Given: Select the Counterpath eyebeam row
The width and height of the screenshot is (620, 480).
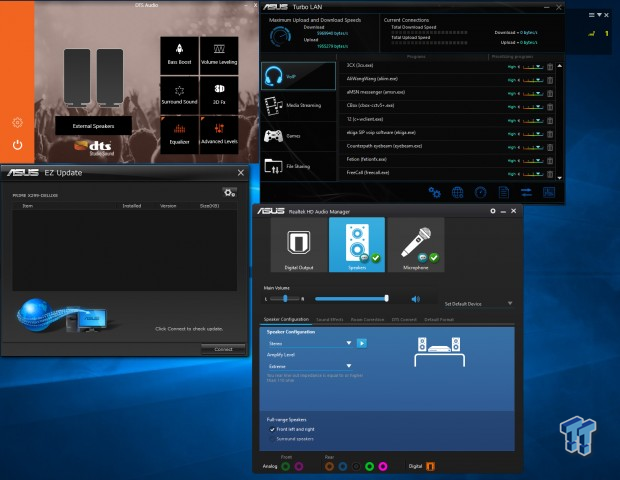Looking at the screenshot, I should click(448, 146).
